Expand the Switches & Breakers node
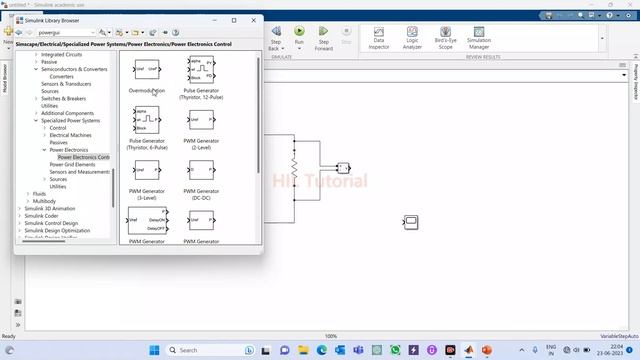The width and height of the screenshot is (640, 360). click(x=36, y=98)
